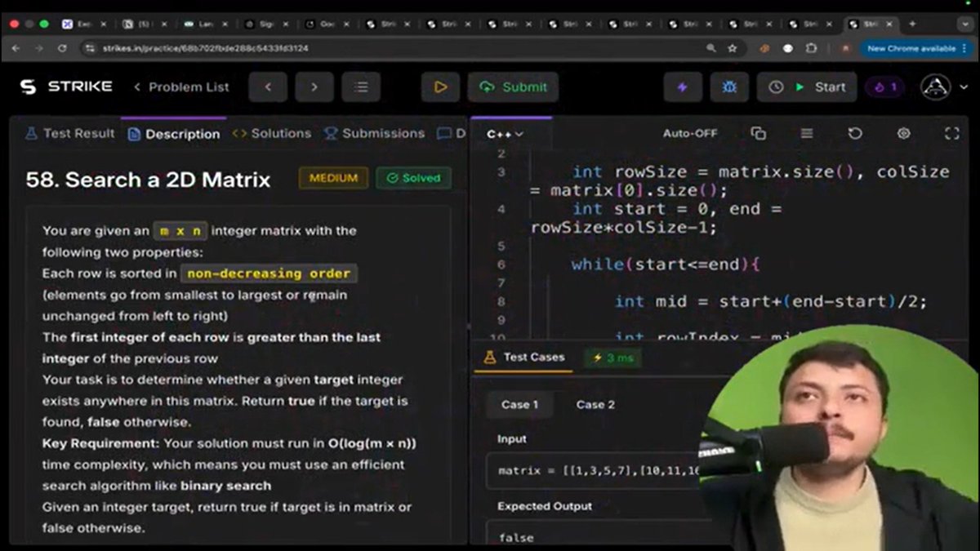This screenshot has width=980, height=551.
Task: Open the problem list icon
Action: click(361, 87)
